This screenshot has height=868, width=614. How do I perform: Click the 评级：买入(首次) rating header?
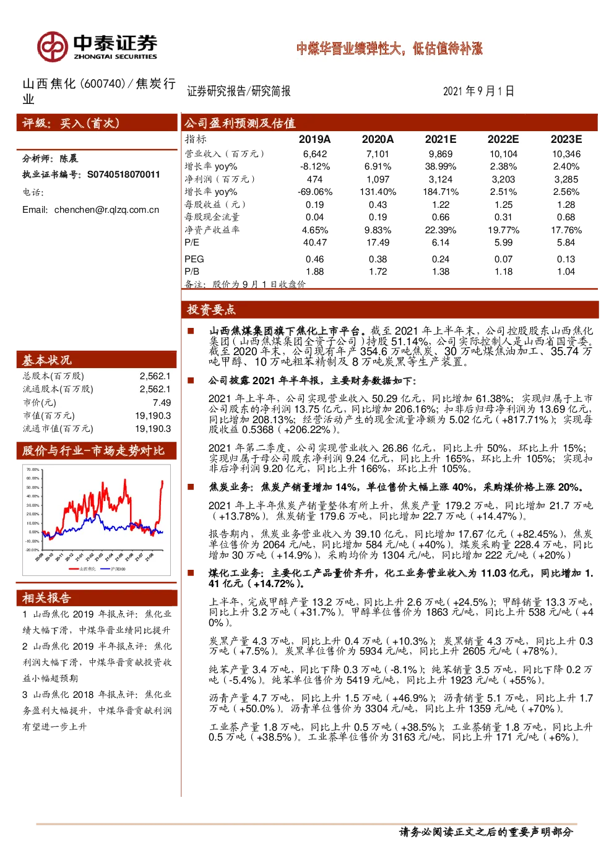97,123
